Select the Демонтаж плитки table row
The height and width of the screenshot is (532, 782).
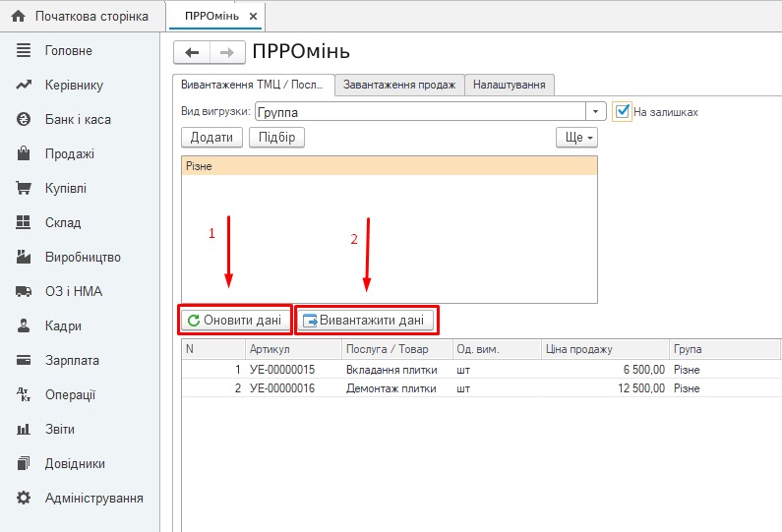coord(393,388)
